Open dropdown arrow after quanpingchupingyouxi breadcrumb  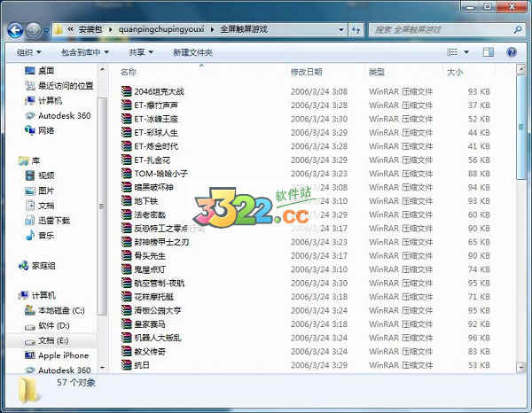click(x=213, y=30)
